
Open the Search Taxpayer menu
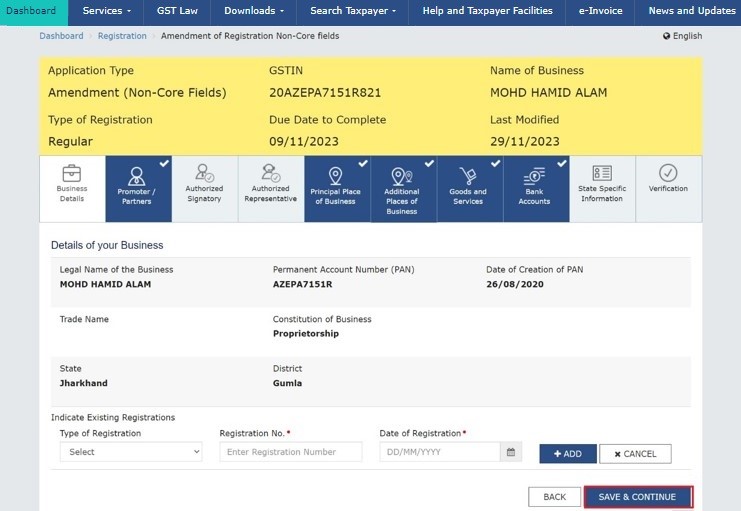[x=352, y=11]
